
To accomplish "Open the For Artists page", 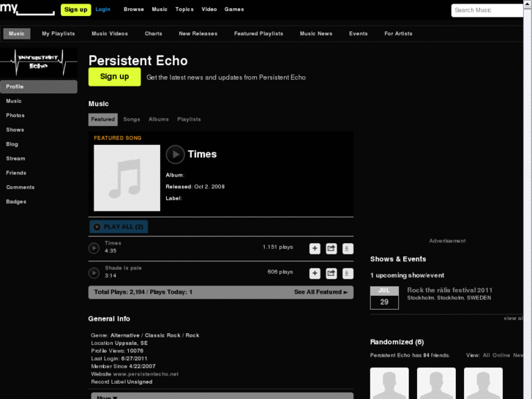I will [x=398, y=34].
